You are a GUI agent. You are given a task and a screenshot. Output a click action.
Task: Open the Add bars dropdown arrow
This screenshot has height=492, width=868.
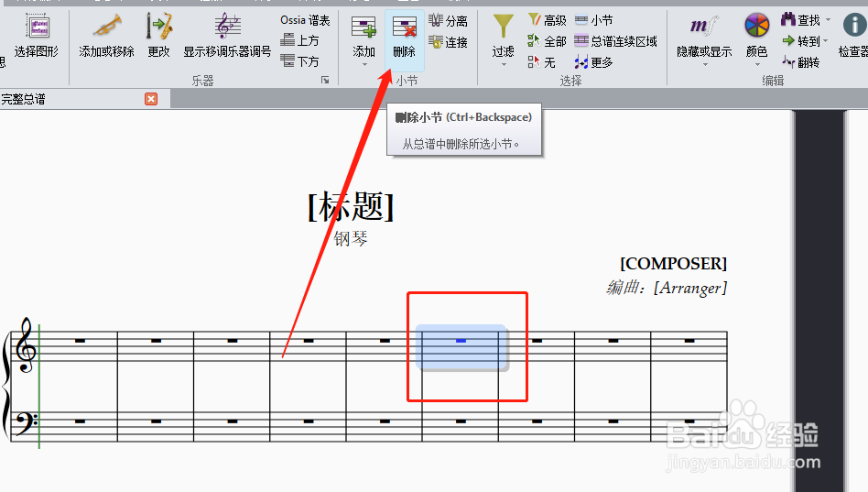click(x=364, y=65)
